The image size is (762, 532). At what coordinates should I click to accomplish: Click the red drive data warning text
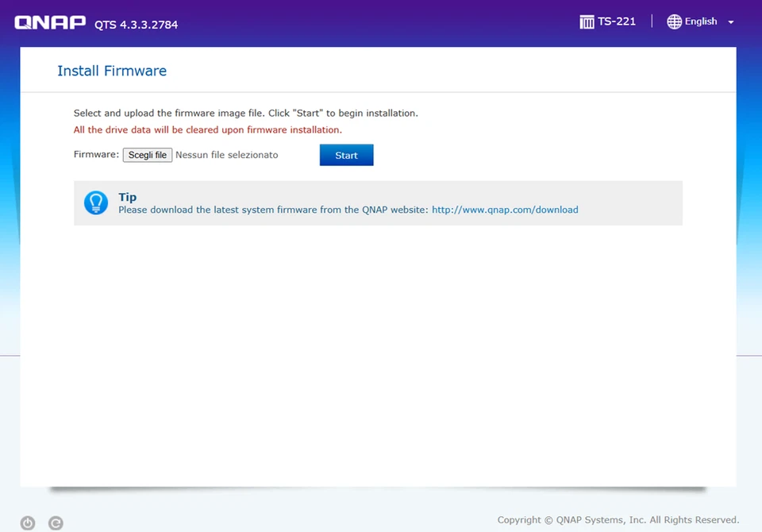click(x=207, y=130)
